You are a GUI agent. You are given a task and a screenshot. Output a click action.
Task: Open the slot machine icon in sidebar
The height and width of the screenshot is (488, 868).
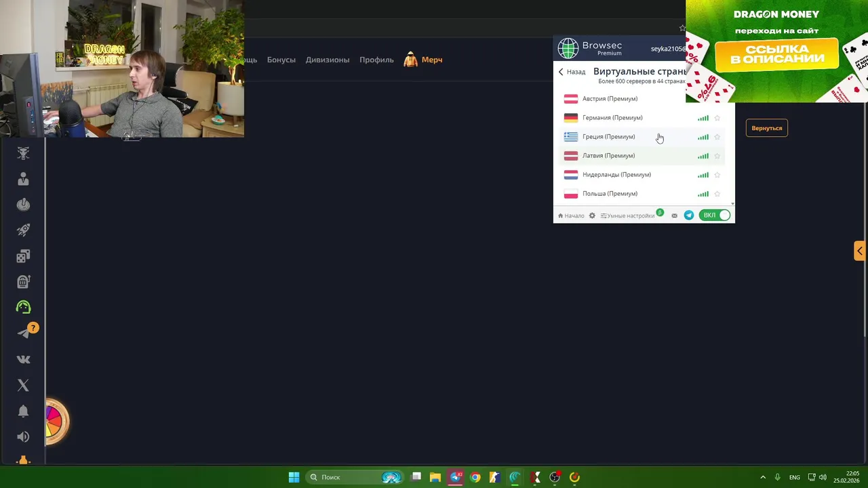(x=23, y=282)
